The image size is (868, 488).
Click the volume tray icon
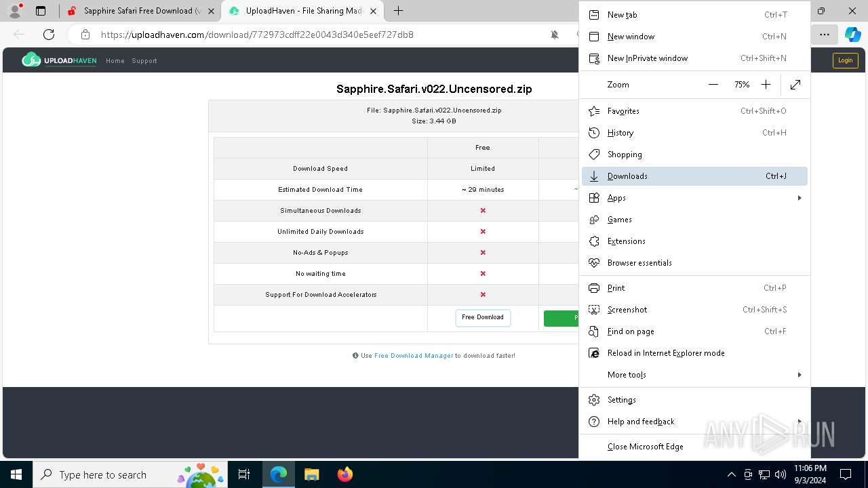(781, 474)
